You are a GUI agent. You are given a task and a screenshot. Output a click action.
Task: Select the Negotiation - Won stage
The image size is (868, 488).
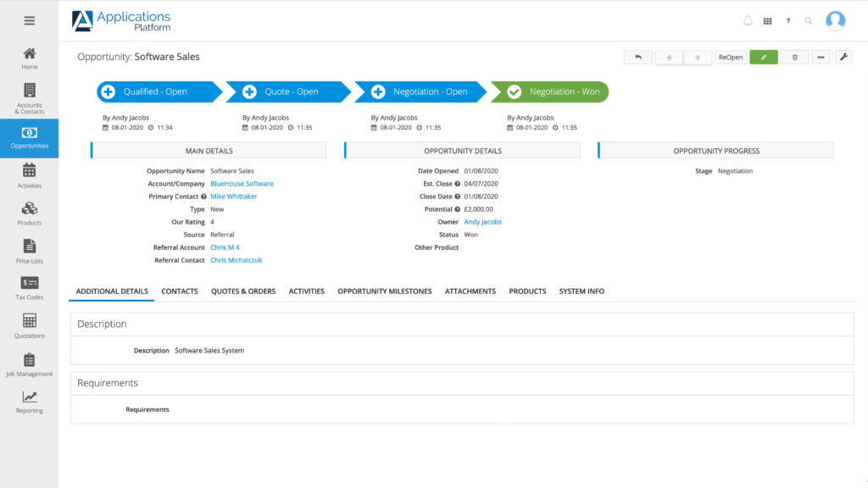pos(549,91)
